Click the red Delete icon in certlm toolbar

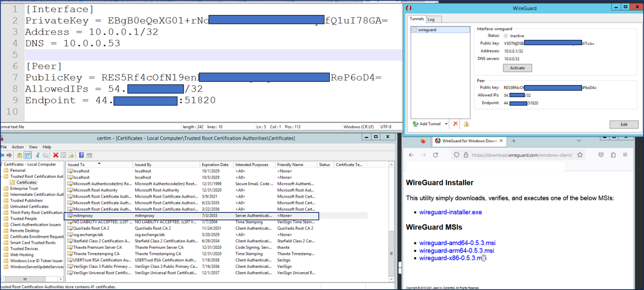56,155
